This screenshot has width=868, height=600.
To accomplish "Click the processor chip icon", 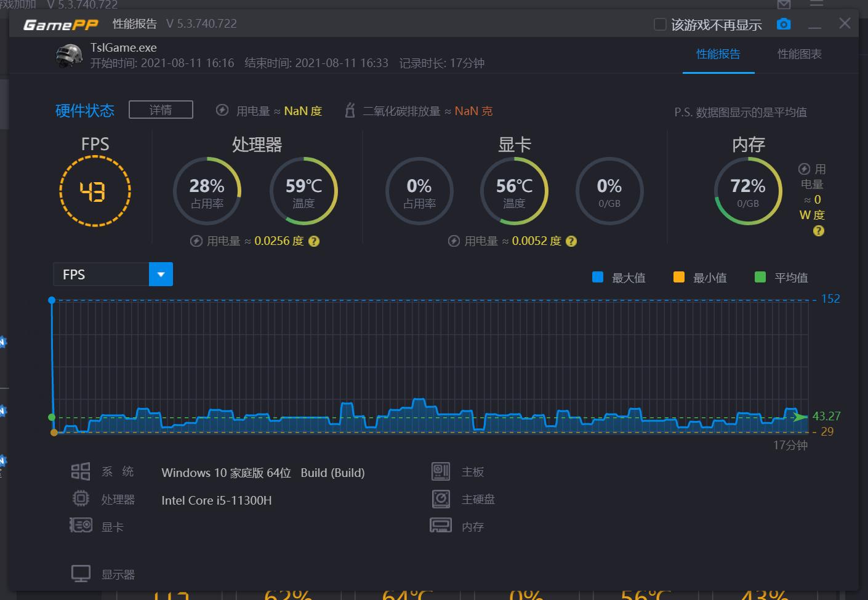I will [x=81, y=498].
